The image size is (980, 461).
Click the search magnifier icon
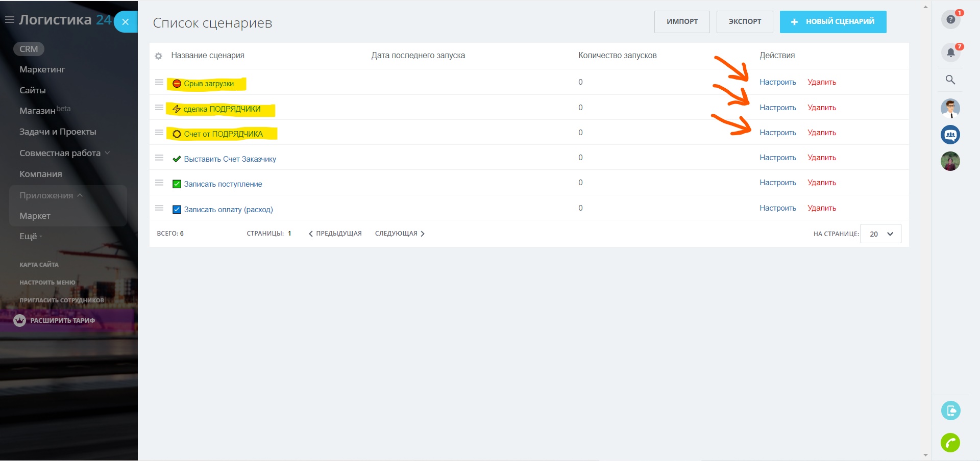(x=950, y=80)
